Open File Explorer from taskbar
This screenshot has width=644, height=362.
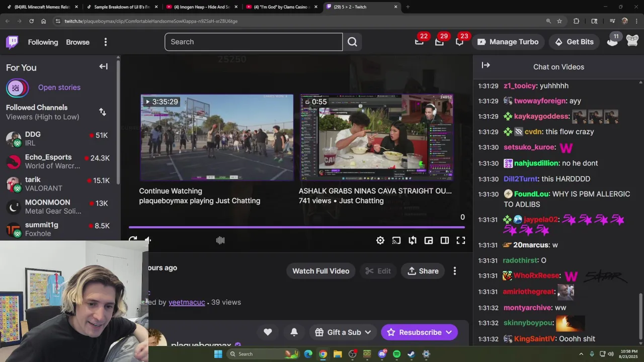click(x=338, y=354)
